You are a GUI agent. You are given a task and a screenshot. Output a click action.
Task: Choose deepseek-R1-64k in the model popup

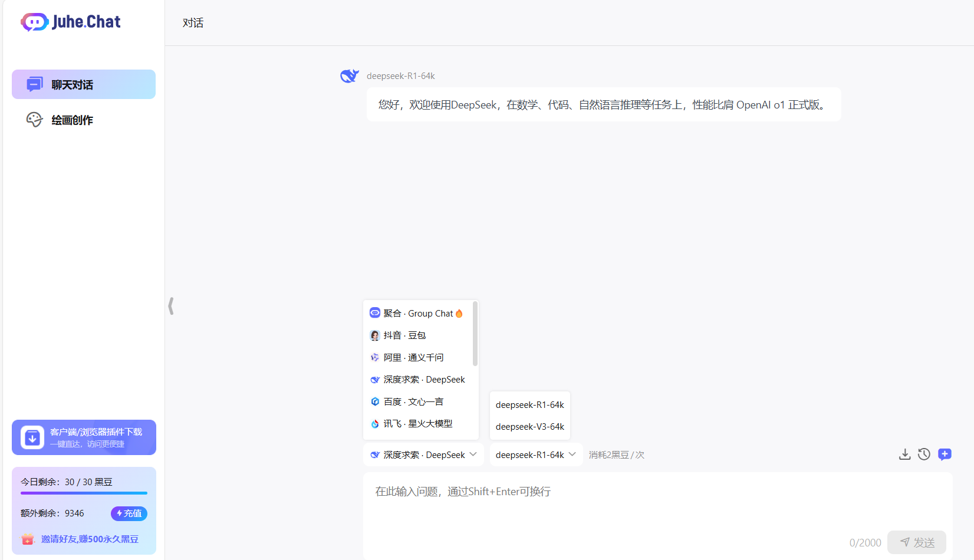click(x=530, y=405)
